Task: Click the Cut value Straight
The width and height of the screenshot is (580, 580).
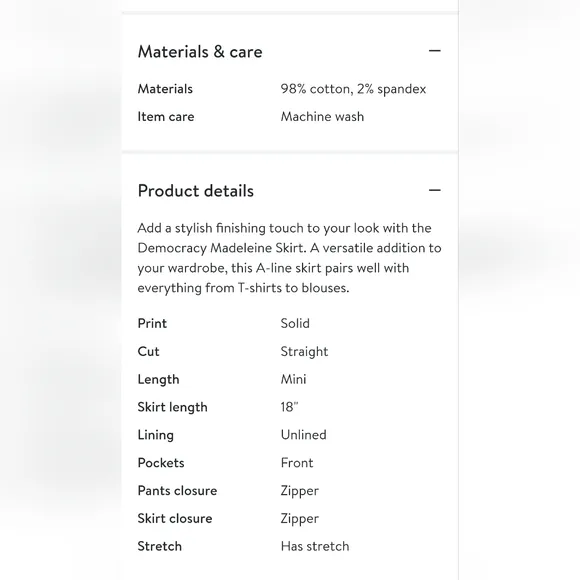Action: [304, 351]
